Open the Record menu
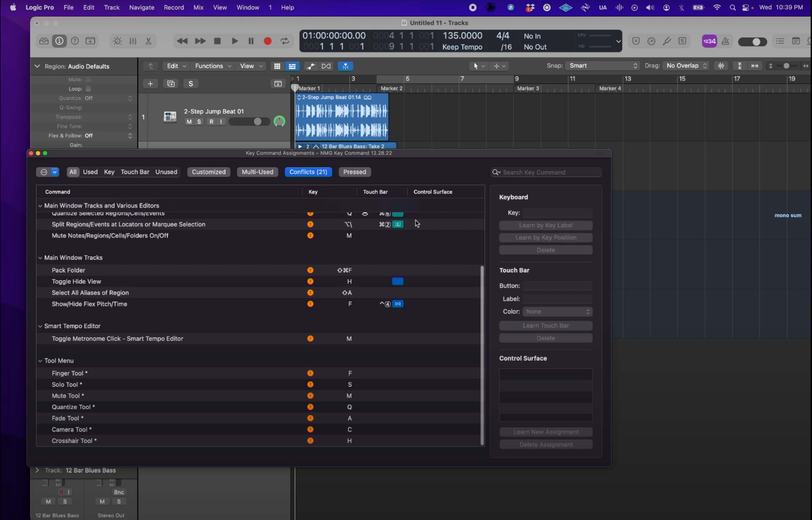The height and width of the screenshot is (520, 812). 173,7
